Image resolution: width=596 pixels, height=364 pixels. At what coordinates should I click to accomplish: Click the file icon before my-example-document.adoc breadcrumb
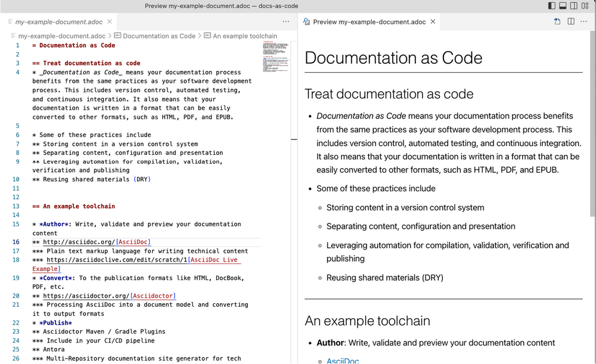tap(14, 36)
